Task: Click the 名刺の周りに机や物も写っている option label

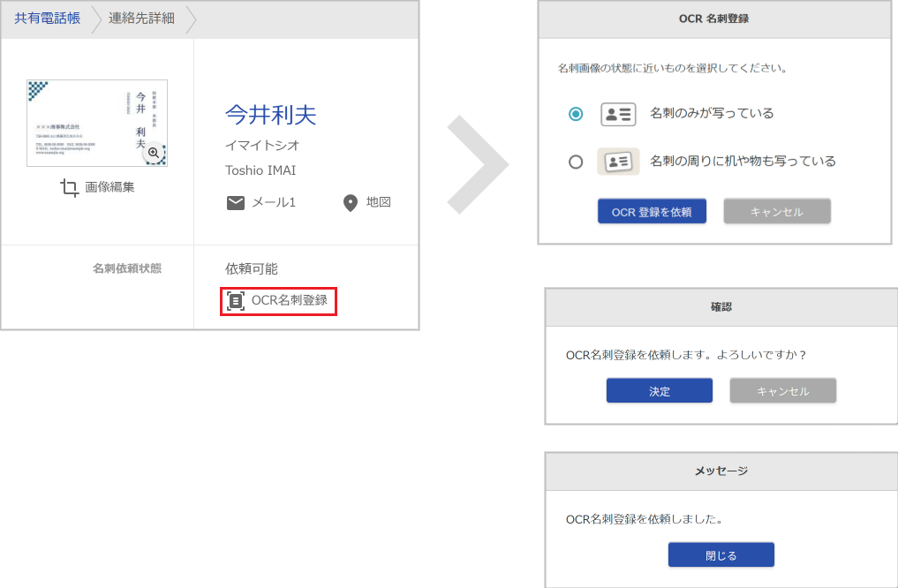Action: pyautogui.click(x=743, y=162)
